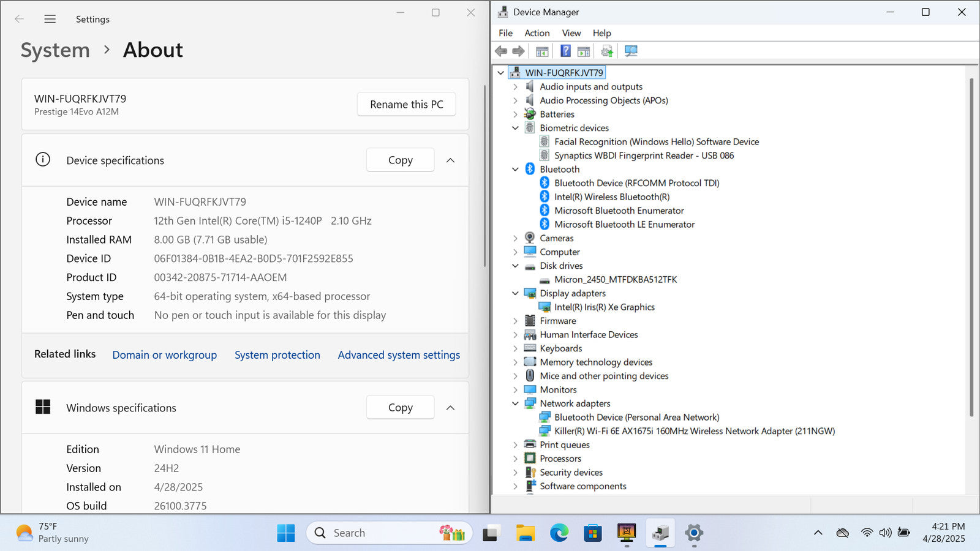
Task: Click Show/Hide Console Tree toolbar icon
Action: coord(542,51)
